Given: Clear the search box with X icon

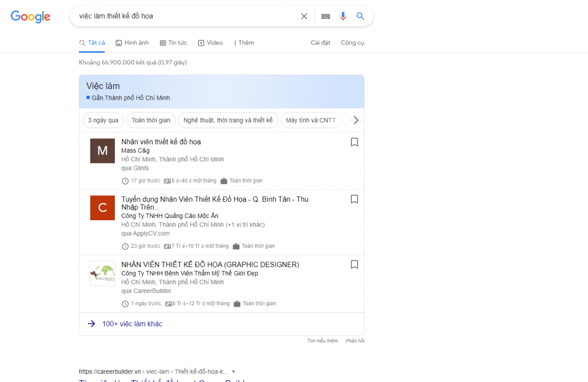Looking at the screenshot, I should tap(304, 16).
